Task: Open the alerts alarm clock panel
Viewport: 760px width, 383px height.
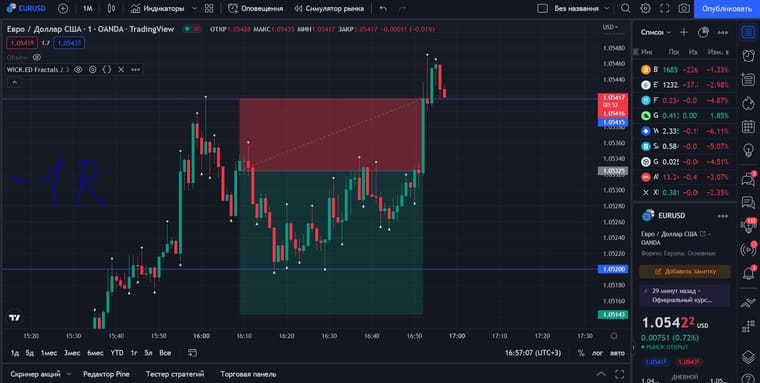Action: coord(748,55)
